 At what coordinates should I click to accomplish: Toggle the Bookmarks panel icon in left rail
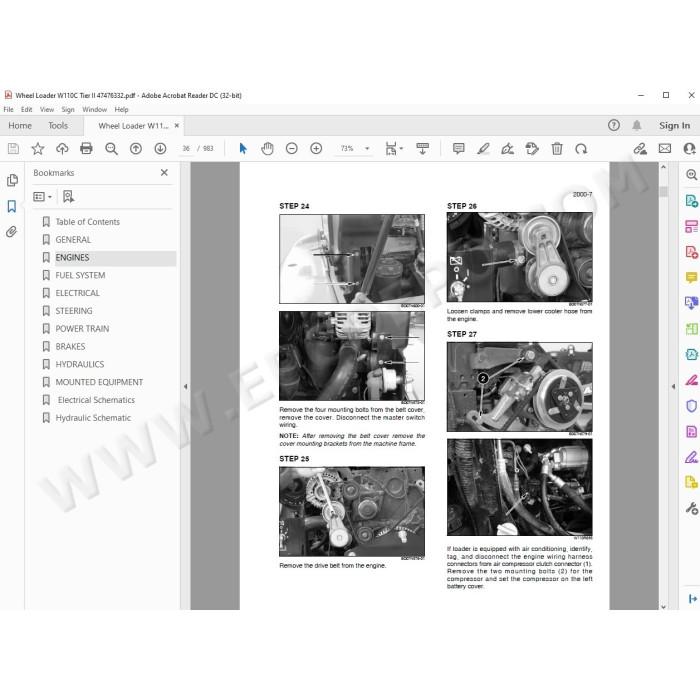[12, 206]
